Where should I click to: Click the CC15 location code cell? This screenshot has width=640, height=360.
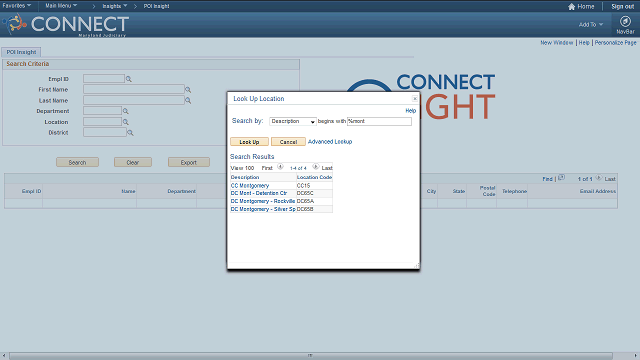pyautogui.click(x=303, y=185)
